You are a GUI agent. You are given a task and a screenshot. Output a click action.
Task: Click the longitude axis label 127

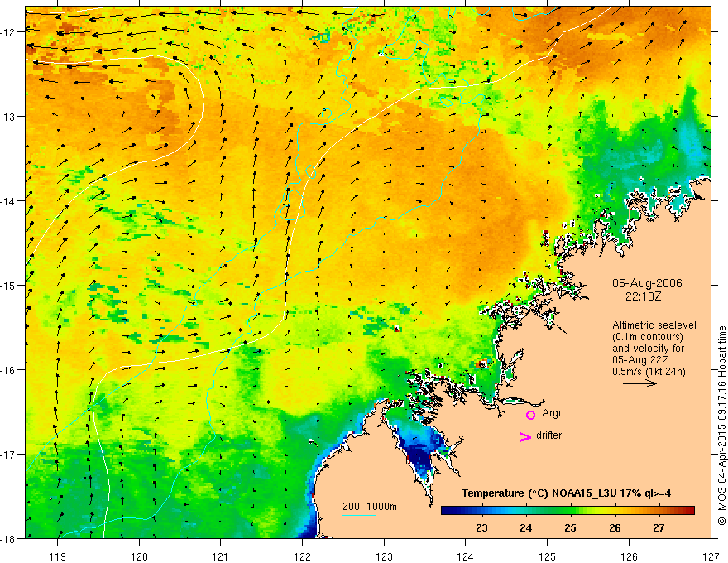click(x=711, y=556)
